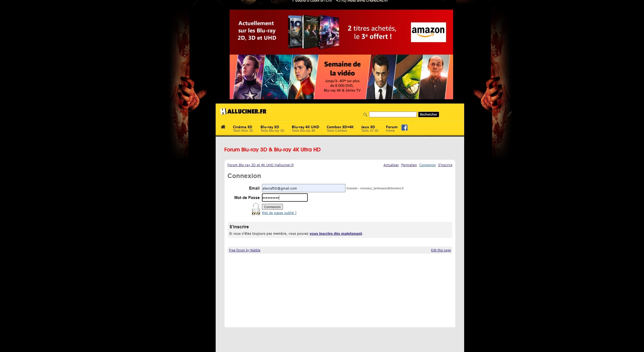
Task: Click the home icon in navigation bar
Action: tap(223, 127)
